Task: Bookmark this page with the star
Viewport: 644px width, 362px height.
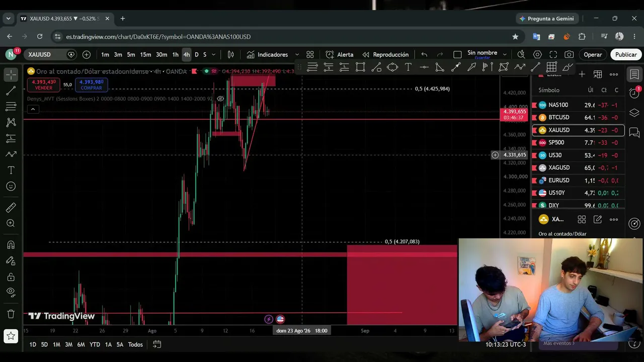Action: tap(515, 37)
